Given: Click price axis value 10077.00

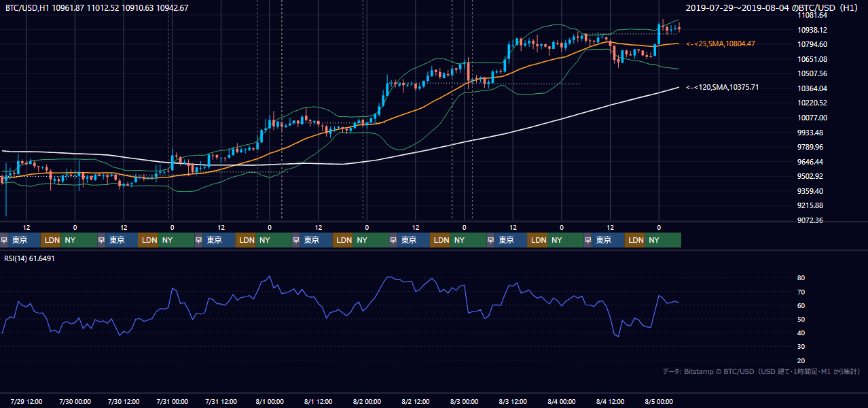Looking at the screenshot, I should (812, 118).
